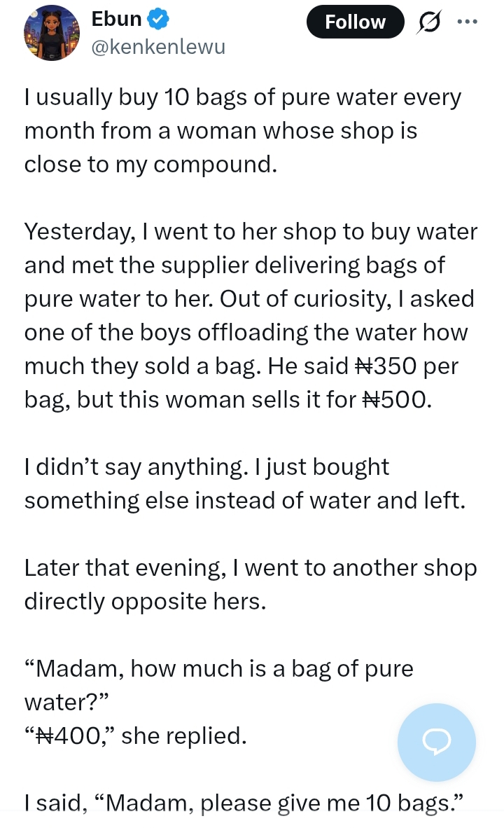Open the display name Ebun
The height and width of the screenshot is (828, 504).
point(116,20)
